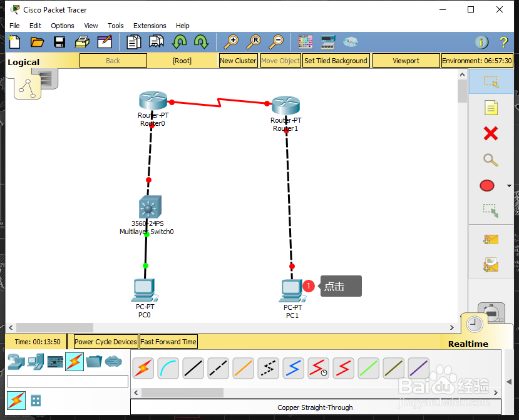Open the drawing palette icon
The width and height of the screenshot is (519, 420).
[305, 42]
